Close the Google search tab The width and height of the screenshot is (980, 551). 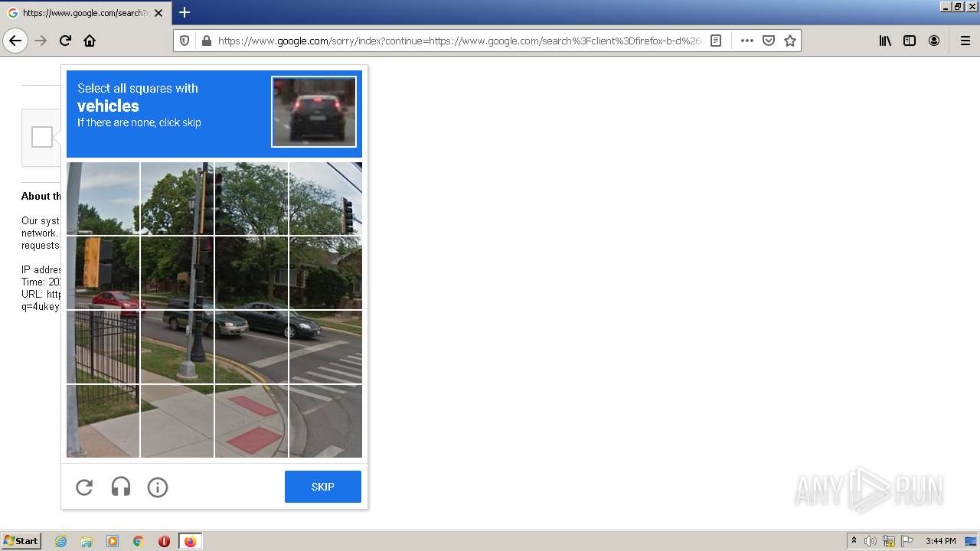click(158, 13)
